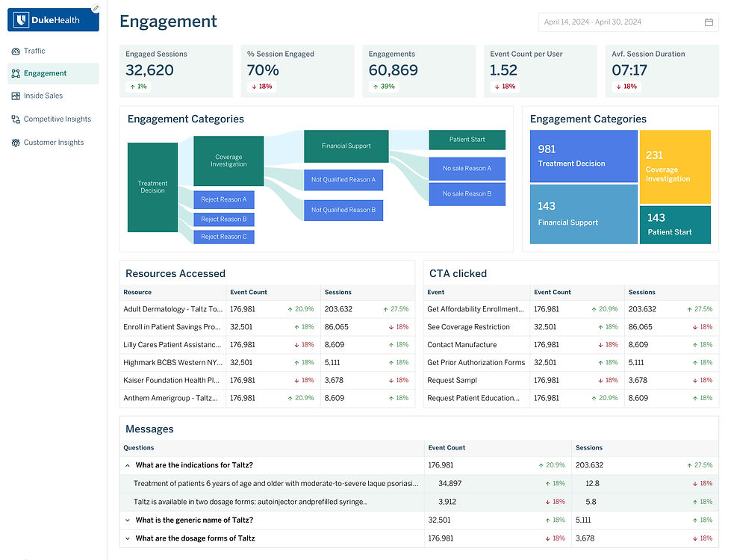Click the 07:17 session duration value

pyautogui.click(x=629, y=70)
